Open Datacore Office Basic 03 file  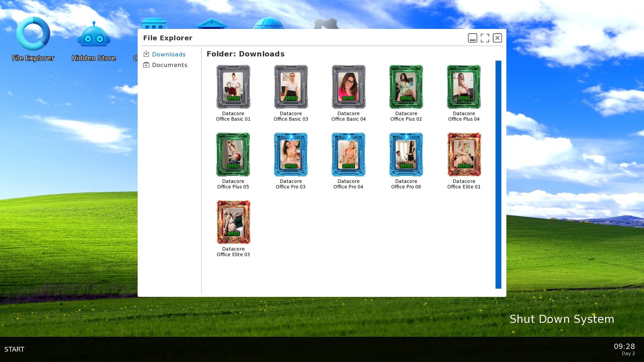(291, 87)
